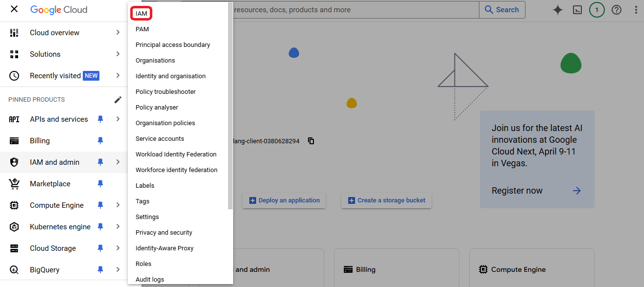Image resolution: width=644 pixels, height=287 pixels.
Task: Follow the Register now link
Action: [x=517, y=191]
